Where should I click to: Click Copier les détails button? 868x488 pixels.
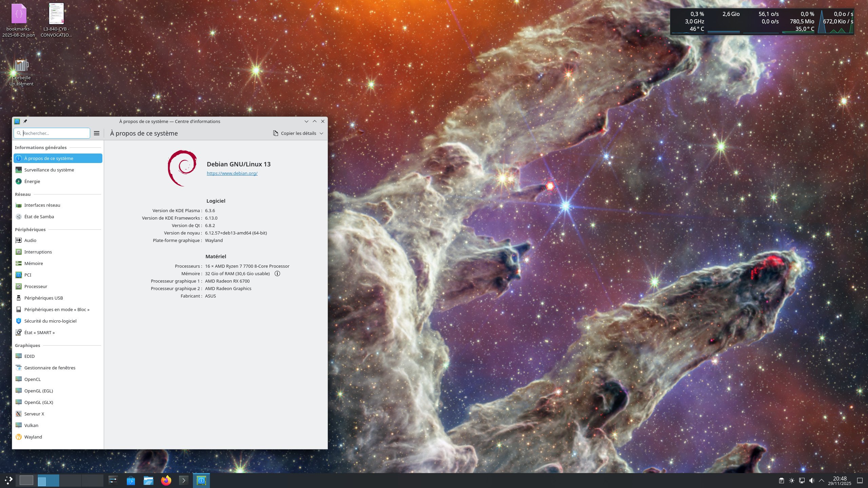pos(295,133)
